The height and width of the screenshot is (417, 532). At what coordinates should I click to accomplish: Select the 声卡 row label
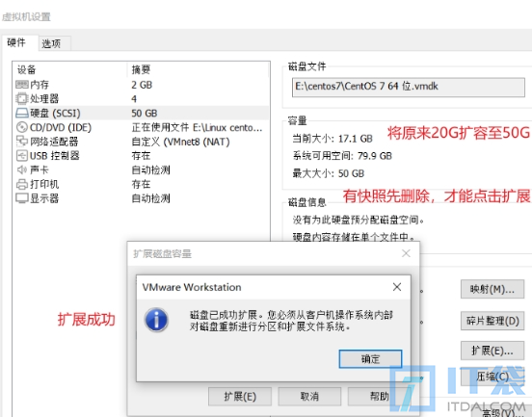coord(40,169)
